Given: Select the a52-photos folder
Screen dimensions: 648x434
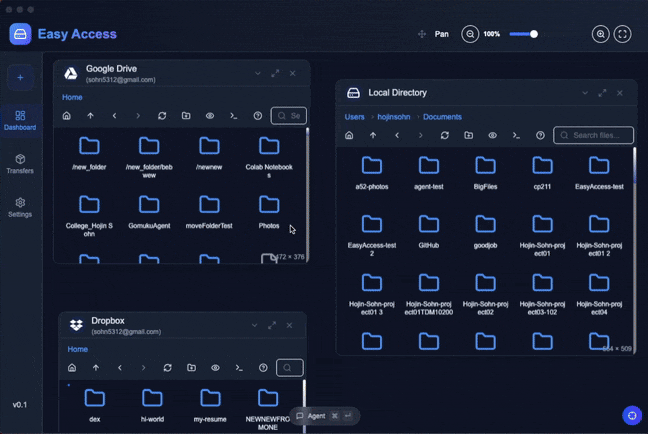Looking at the screenshot, I should tap(372, 173).
